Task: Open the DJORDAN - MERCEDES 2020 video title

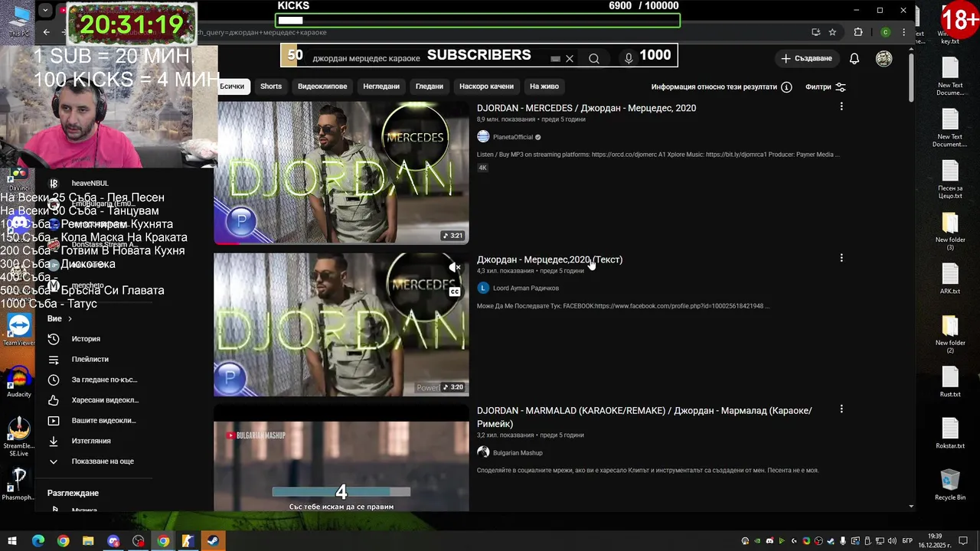Action: pyautogui.click(x=586, y=108)
